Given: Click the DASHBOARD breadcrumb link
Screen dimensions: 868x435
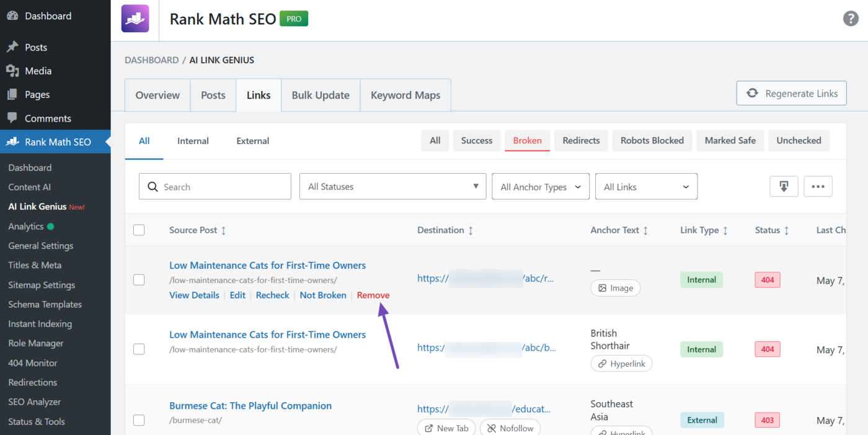Looking at the screenshot, I should tap(151, 60).
